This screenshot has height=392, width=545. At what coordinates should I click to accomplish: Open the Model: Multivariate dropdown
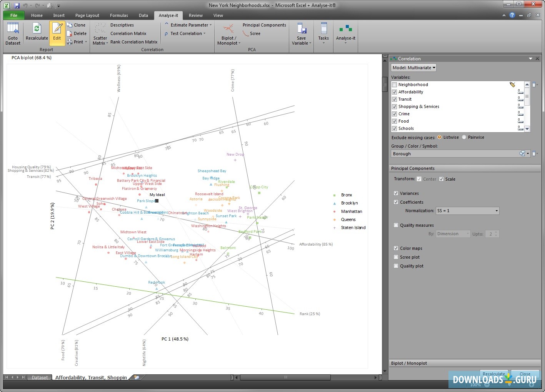tap(413, 67)
